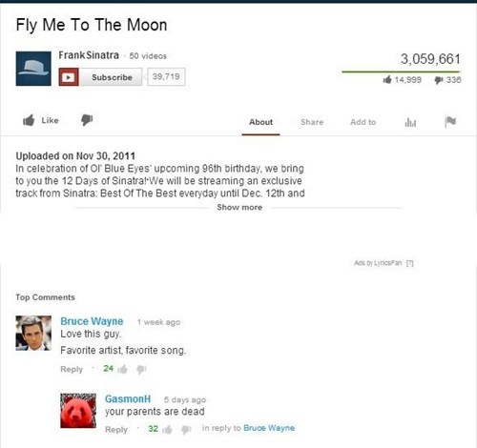Click the like-dislike ratio bar
The height and width of the screenshot is (448, 477).
click(401, 71)
